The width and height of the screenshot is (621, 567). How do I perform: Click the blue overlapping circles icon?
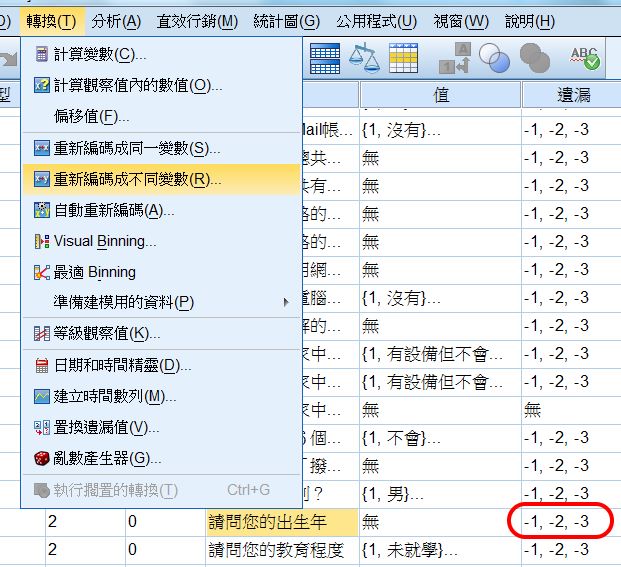(x=494, y=58)
